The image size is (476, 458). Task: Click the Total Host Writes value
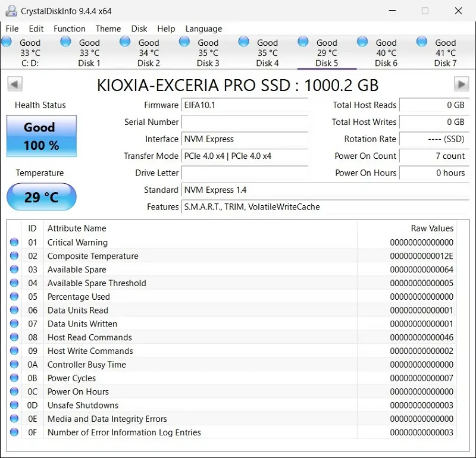tap(434, 122)
